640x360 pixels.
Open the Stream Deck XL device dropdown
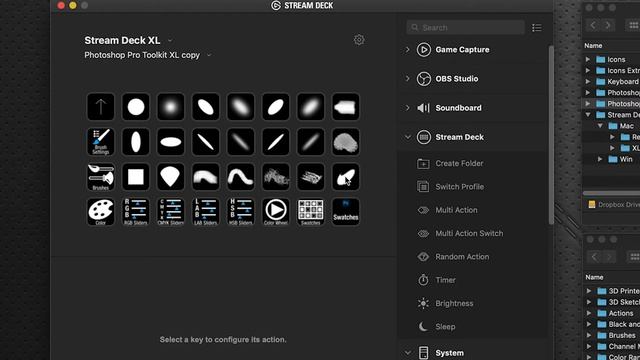tap(170, 40)
